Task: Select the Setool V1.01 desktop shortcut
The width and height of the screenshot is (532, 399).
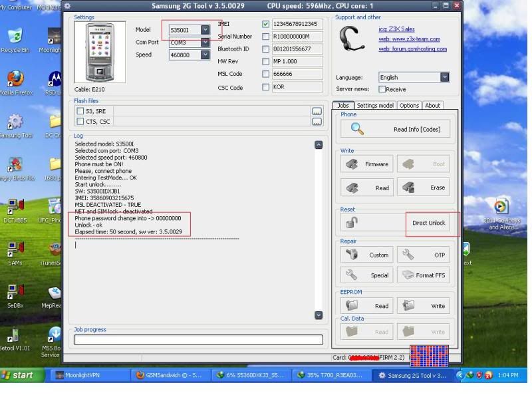Action: [15, 339]
